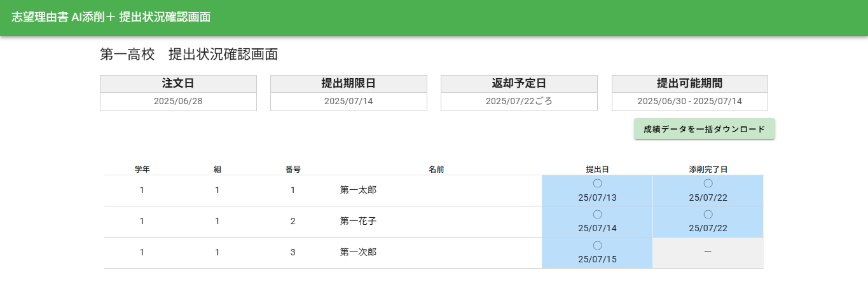Image resolution: width=868 pixels, height=282 pixels.
Task: Click the 番号 column header
Action: tap(293, 170)
